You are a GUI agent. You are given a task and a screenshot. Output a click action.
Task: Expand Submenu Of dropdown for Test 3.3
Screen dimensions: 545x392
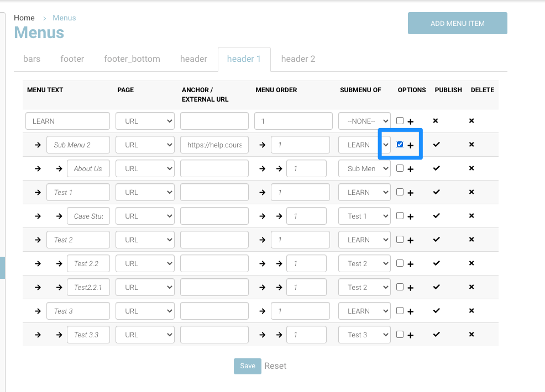click(364, 335)
